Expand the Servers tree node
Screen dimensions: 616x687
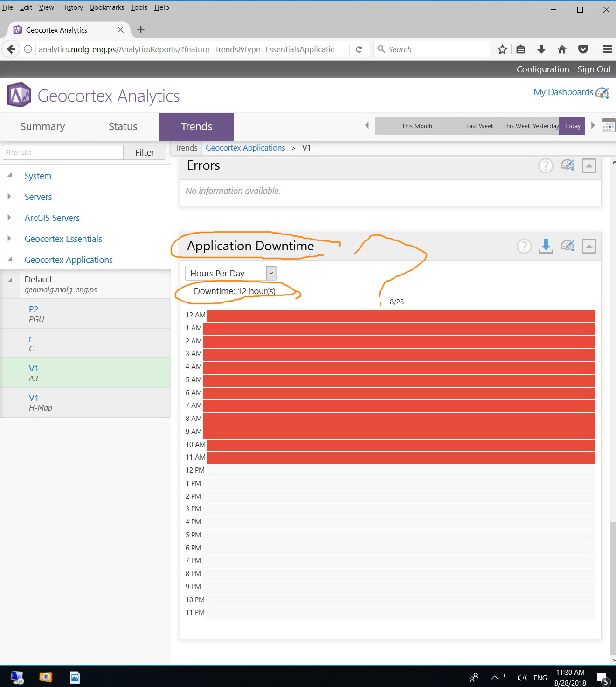(9, 196)
